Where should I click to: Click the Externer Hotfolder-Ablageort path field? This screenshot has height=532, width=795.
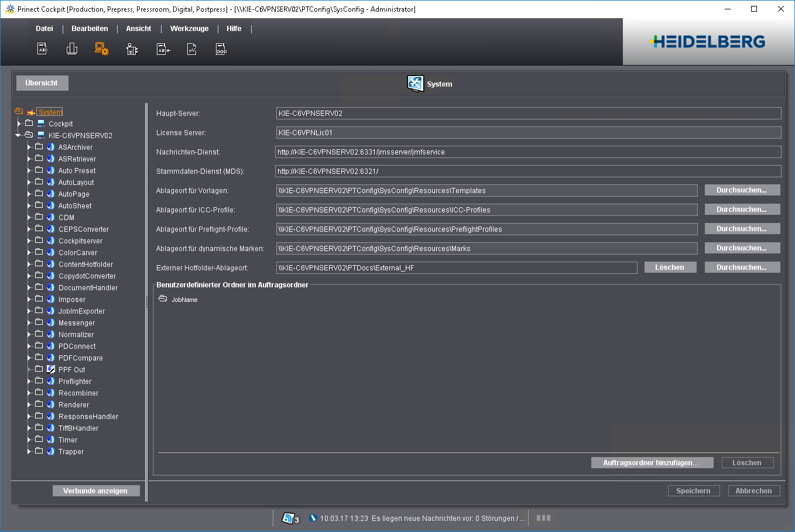457,268
